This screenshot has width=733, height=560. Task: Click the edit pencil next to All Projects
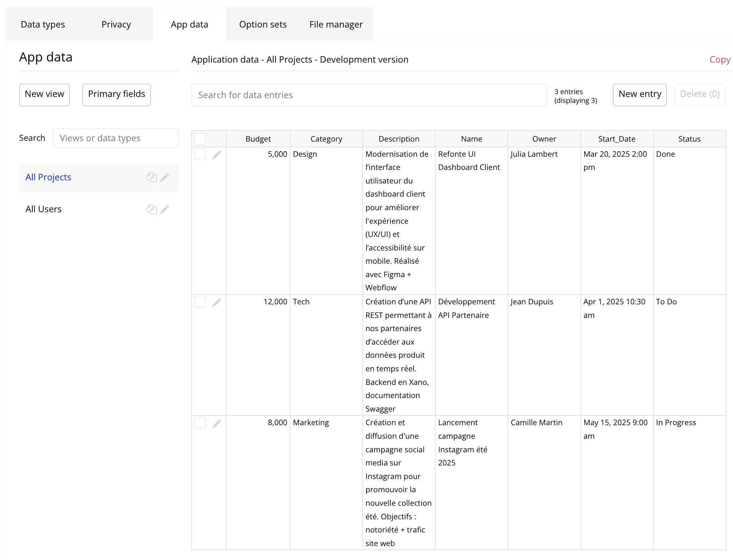click(165, 177)
